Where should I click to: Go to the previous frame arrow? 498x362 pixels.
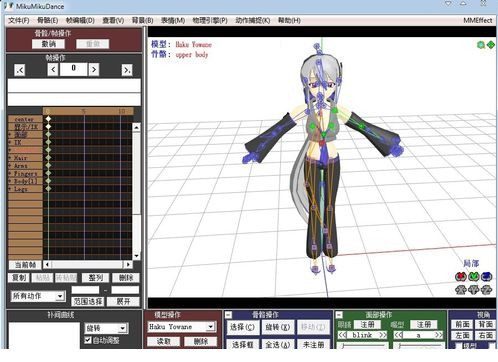pyautogui.click(x=53, y=70)
